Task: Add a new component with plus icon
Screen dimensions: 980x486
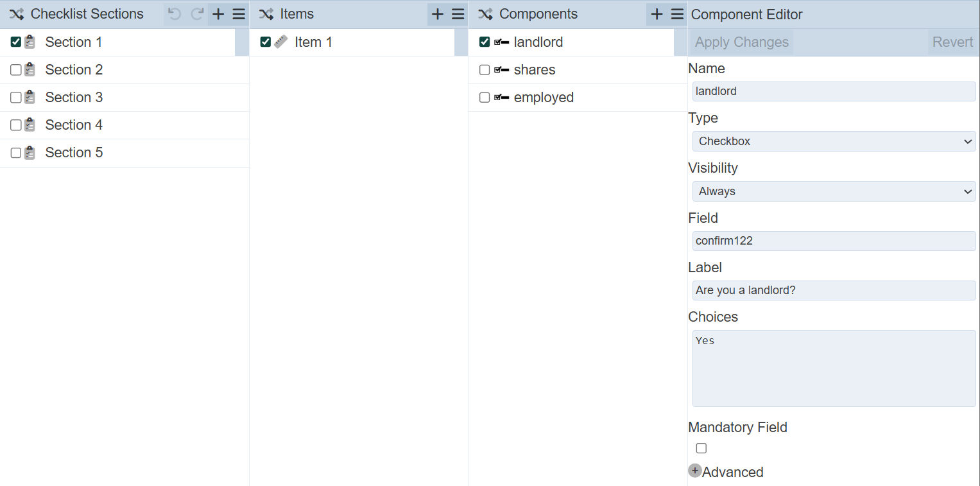Action: [657, 14]
